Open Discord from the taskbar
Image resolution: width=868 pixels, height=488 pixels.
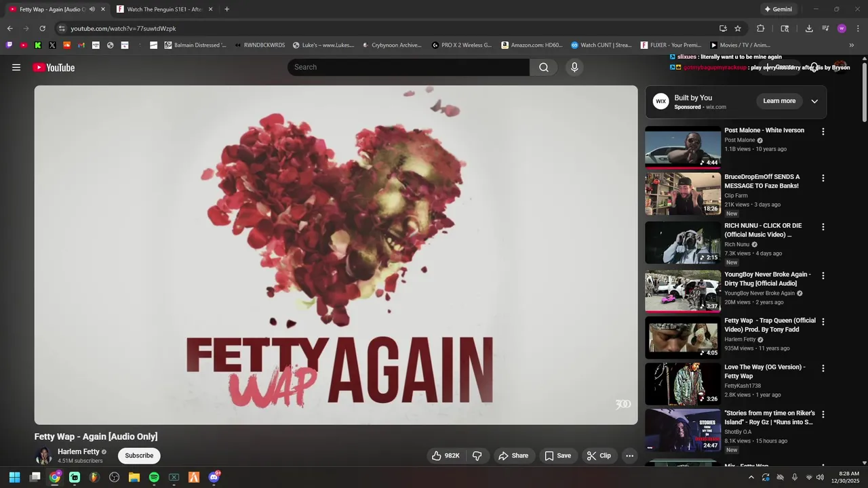[214, 477]
